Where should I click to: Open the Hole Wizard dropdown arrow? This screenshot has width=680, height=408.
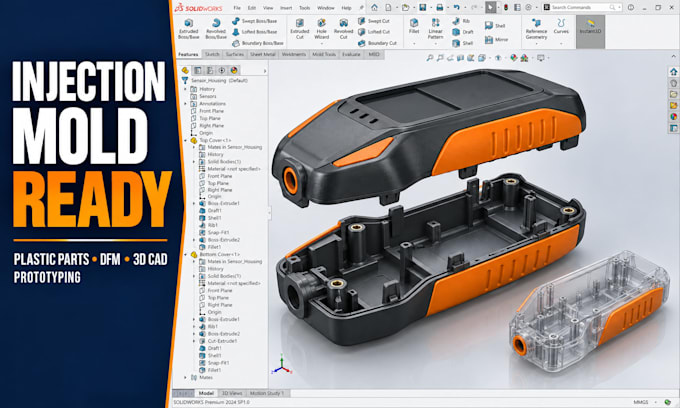[x=321, y=43]
